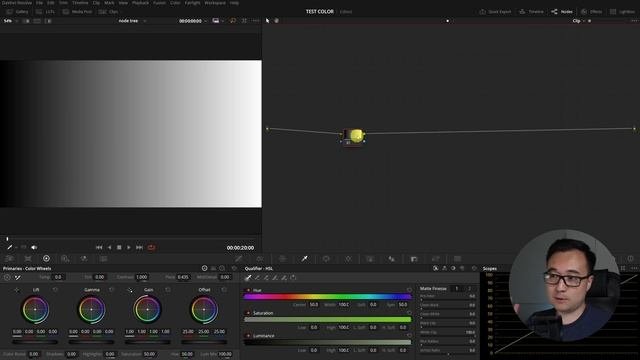Image resolution: width=640 pixels, height=360 pixels.
Task: Open the Clip mode dropdown in node editor
Action: 579,21
